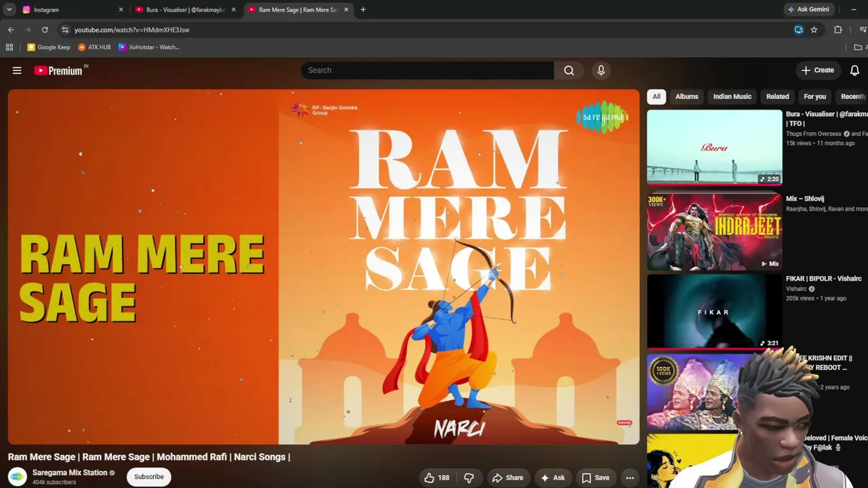Click the Ram Mere Sage video title
This screenshot has height=488, width=868.
tap(149, 457)
